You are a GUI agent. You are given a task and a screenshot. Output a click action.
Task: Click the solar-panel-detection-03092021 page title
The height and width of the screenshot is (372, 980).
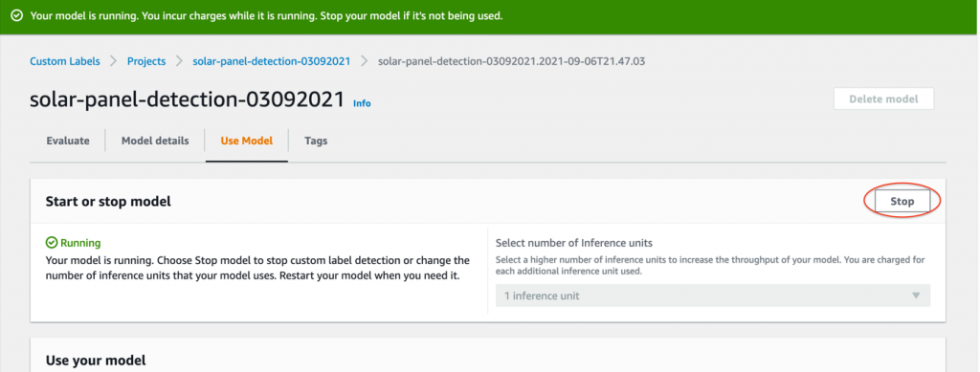(x=188, y=99)
